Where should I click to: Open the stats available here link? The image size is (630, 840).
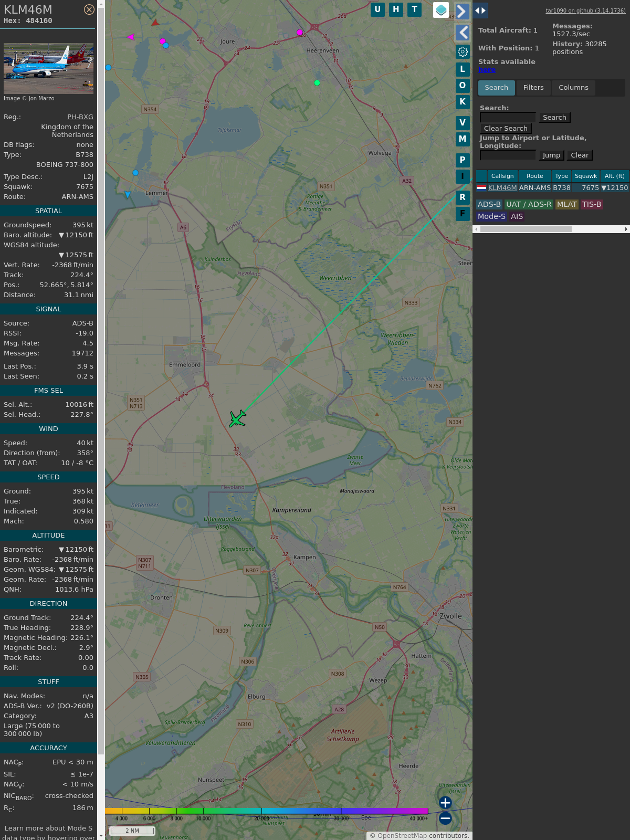point(487,70)
